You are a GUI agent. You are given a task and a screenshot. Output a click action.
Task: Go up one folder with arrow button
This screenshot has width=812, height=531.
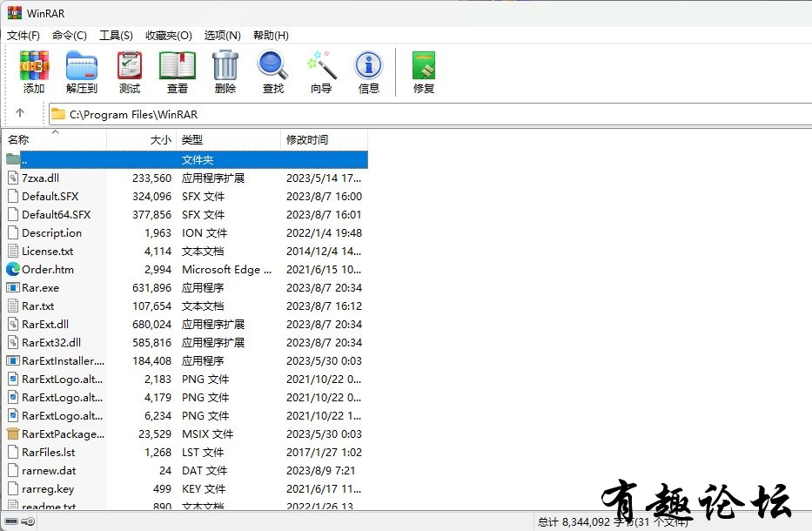pyautogui.click(x=20, y=113)
